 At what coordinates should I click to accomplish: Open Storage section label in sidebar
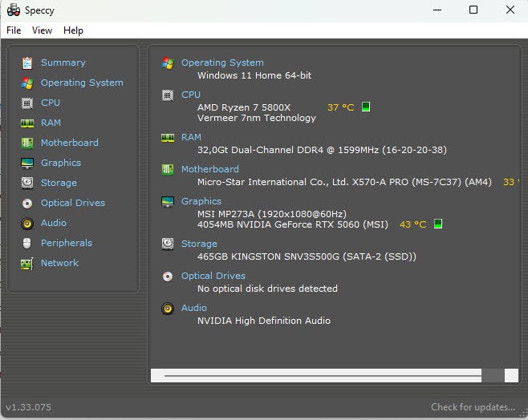point(59,183)
